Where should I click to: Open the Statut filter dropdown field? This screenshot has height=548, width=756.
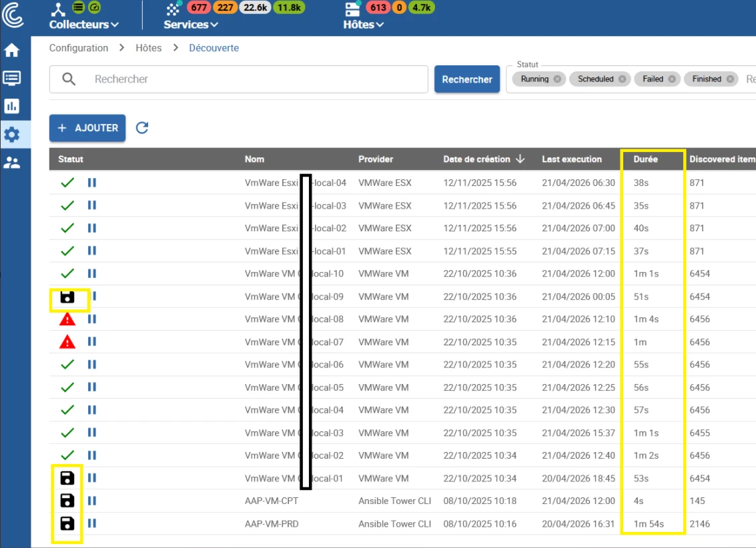click(x=631, y=79)
